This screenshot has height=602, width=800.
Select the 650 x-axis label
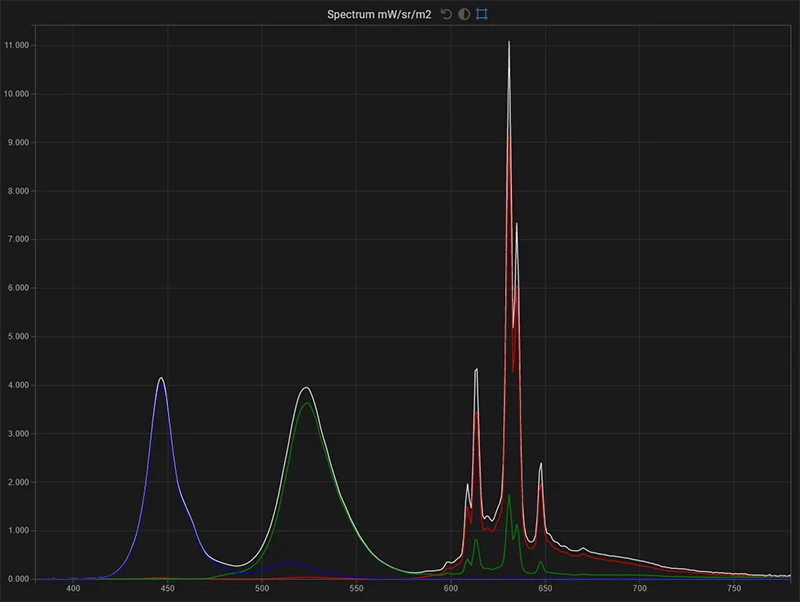point(545,590)
